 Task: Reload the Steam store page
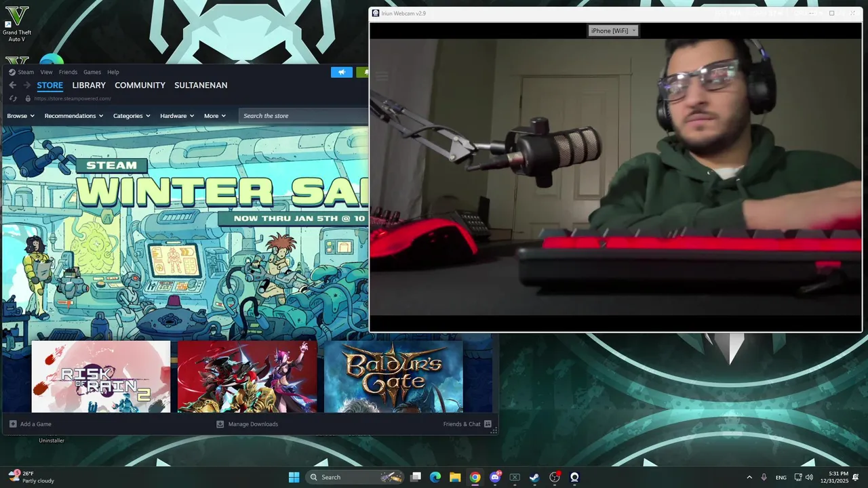pos(13,98)
